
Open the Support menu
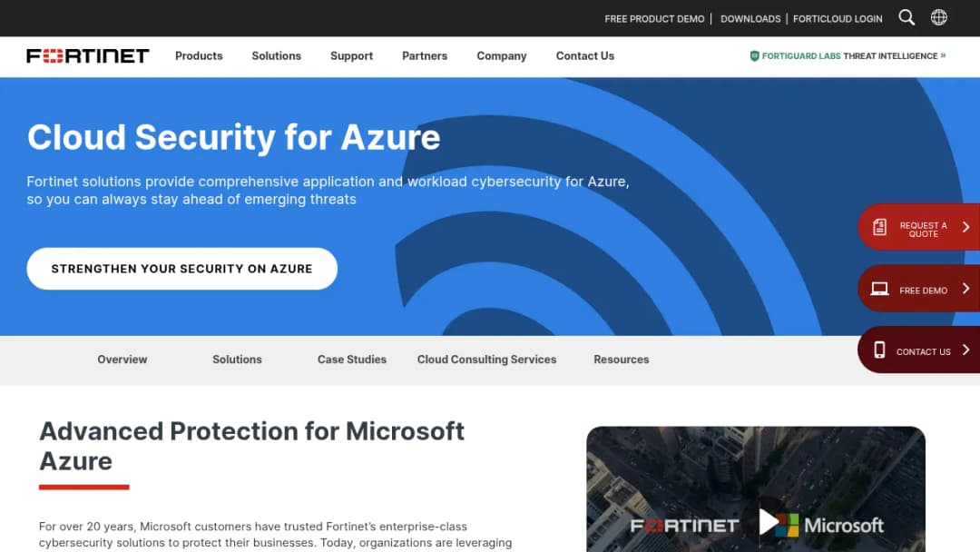click(x=351, y=55)
